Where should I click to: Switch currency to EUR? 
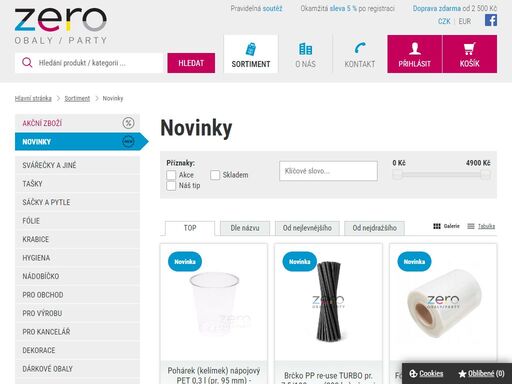click(465, 21)
